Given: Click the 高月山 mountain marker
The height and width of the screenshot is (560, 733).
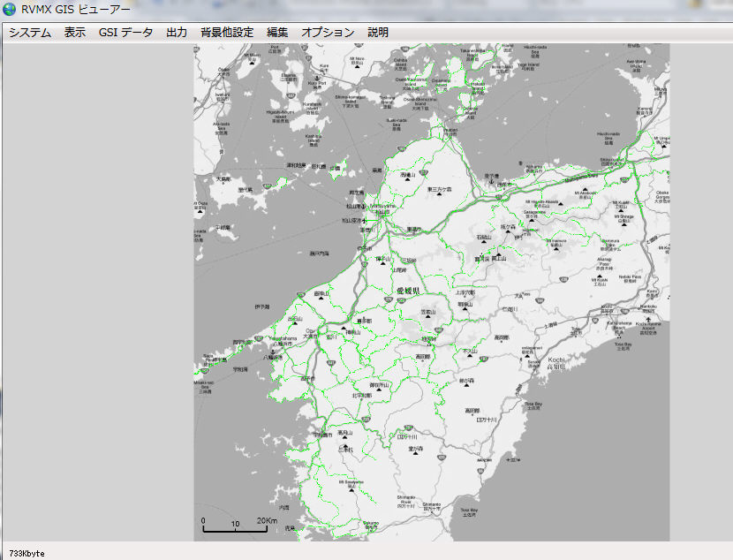Looking at the screenshot, I should click(x=346, y=439).
